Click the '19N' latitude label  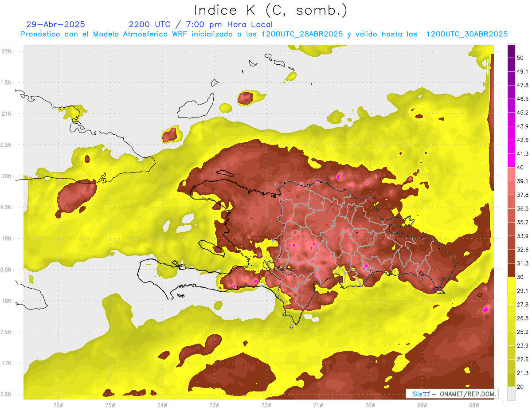[7, 238]
